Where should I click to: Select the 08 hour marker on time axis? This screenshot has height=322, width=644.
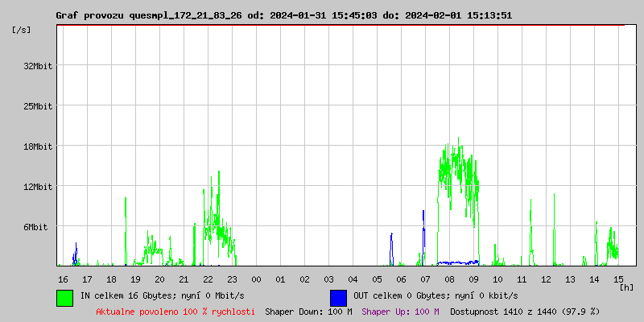tap(449, 279)
